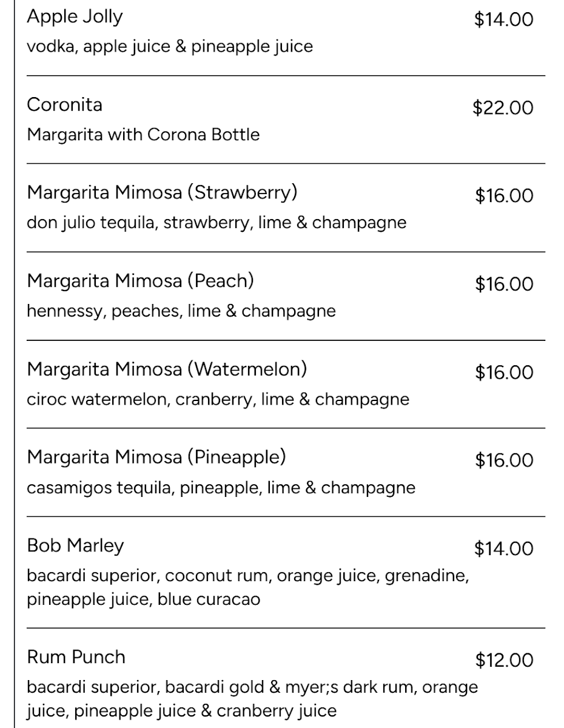Select Margarita Mimosa (Peach) title
Image resolution: width=564 pixels, height=728 pixels.
pyautogui.click(x=141, y=281)
